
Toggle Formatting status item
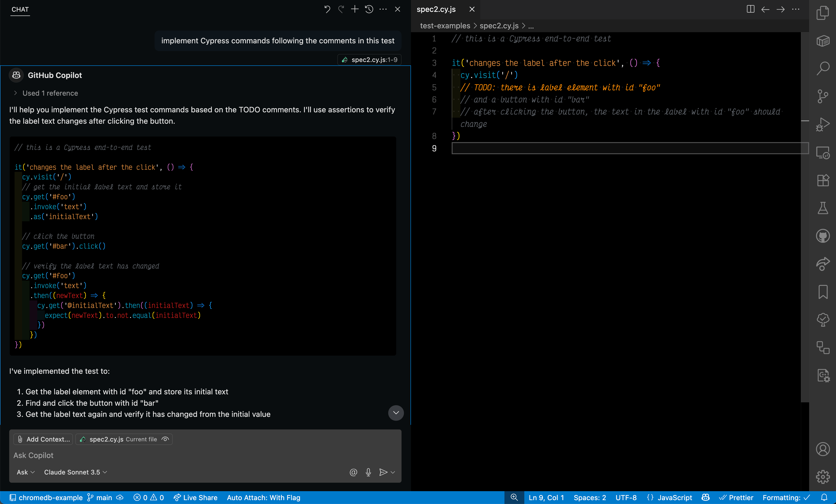coord(786,497)
